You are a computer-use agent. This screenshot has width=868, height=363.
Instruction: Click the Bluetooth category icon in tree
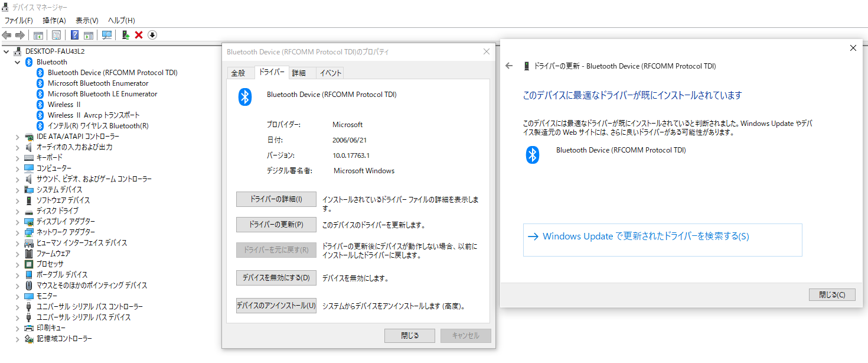click(x=29, y=61)
